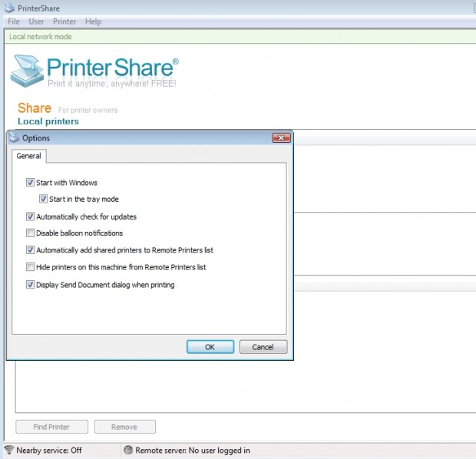Image resolution: width=476 pixels, height=459 pixels.
Task: Click the For printer owners text
Action: (88, 111)
